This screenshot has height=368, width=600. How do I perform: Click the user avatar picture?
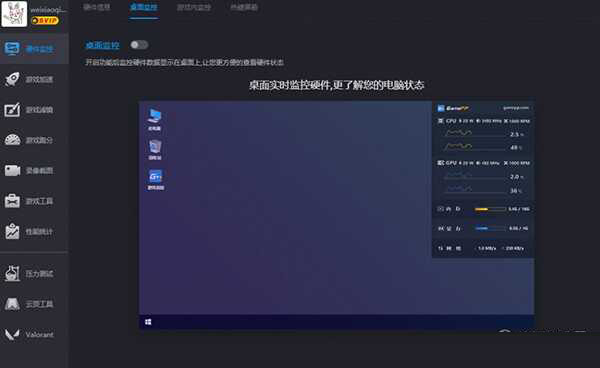tap(14, 13)
